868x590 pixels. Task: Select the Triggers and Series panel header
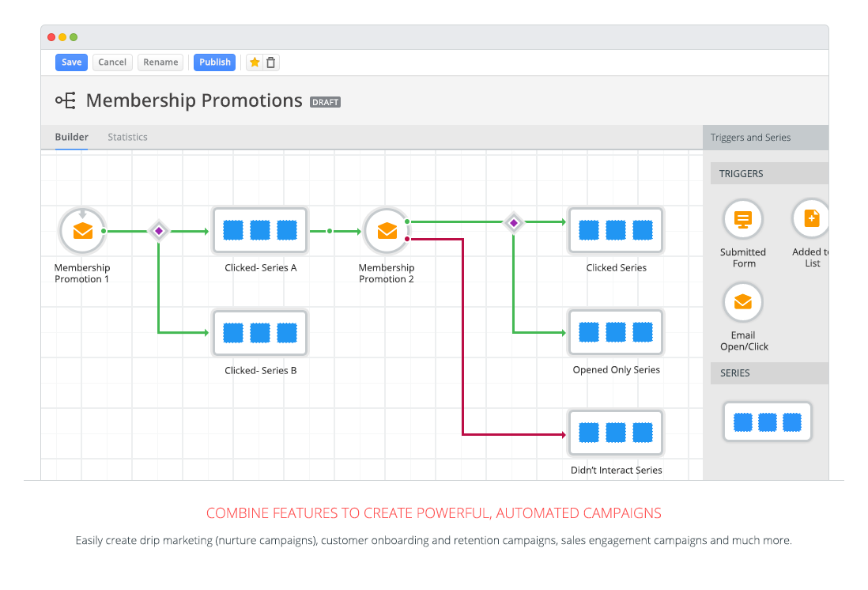(x=765, y=138)
